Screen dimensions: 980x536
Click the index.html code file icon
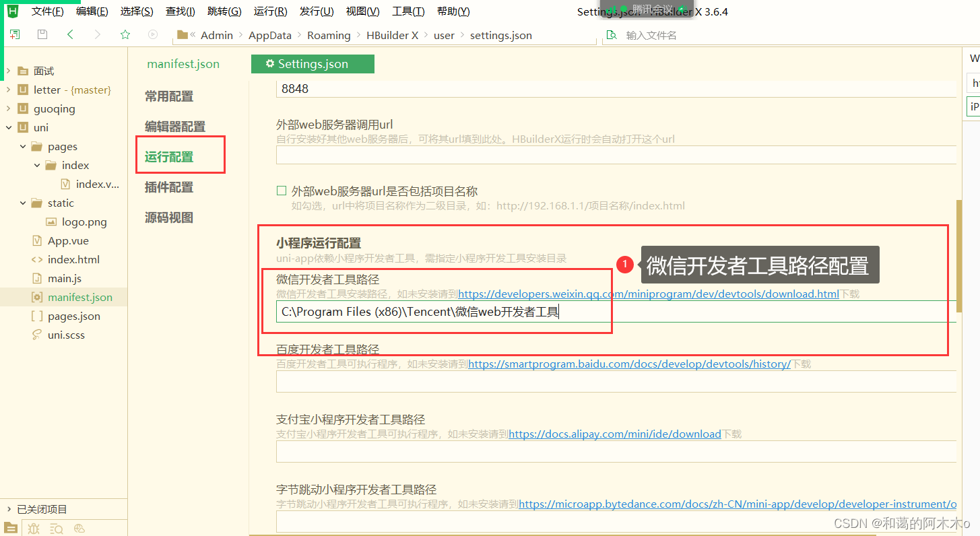(37, 259)
